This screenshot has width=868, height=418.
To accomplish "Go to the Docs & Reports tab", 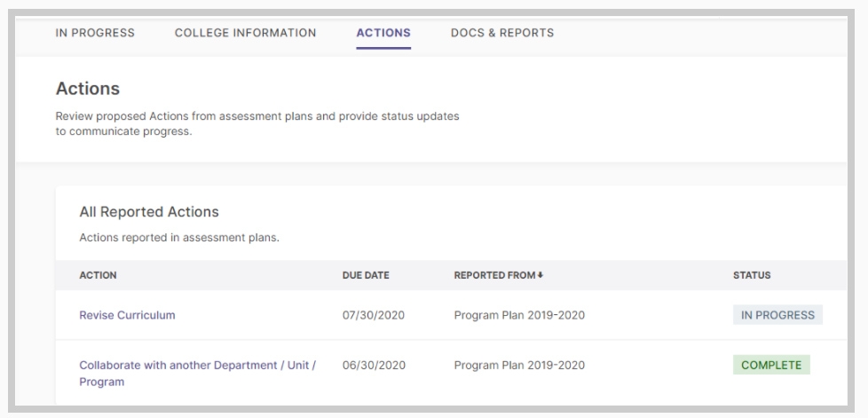I will click(x=502, y=33).
